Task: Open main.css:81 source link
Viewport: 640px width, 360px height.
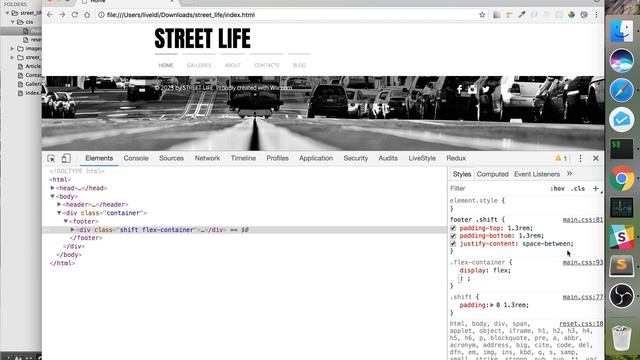Action: [x=583, y=220]
